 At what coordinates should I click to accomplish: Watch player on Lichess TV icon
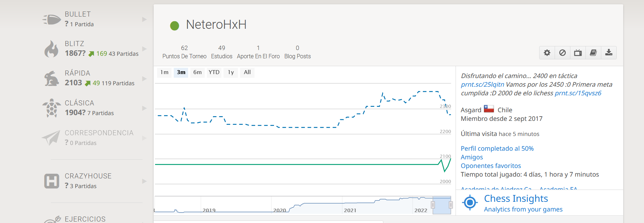tap(578, 53)
